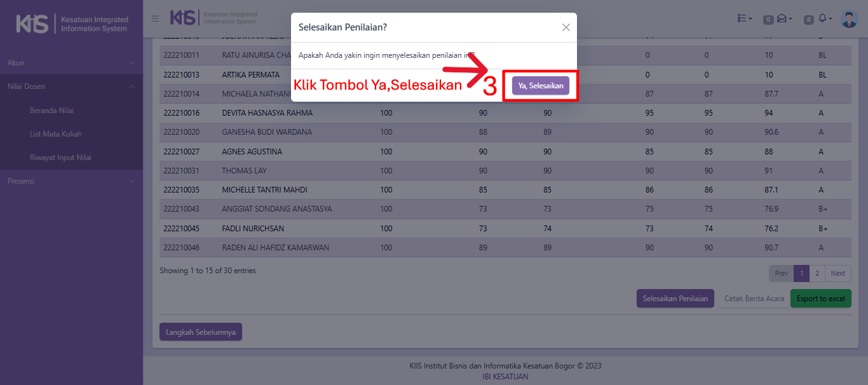Expand the Akun sidebar menu

click(71, 63)
